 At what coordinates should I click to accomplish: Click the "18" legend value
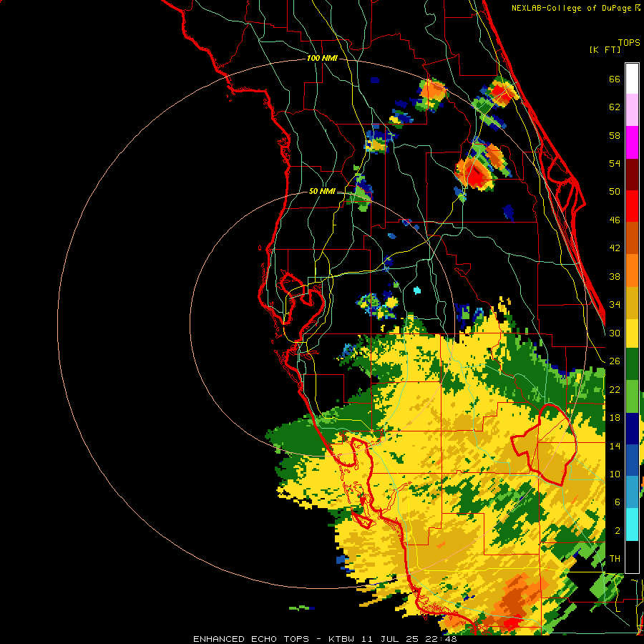click(x=615, y=418)
